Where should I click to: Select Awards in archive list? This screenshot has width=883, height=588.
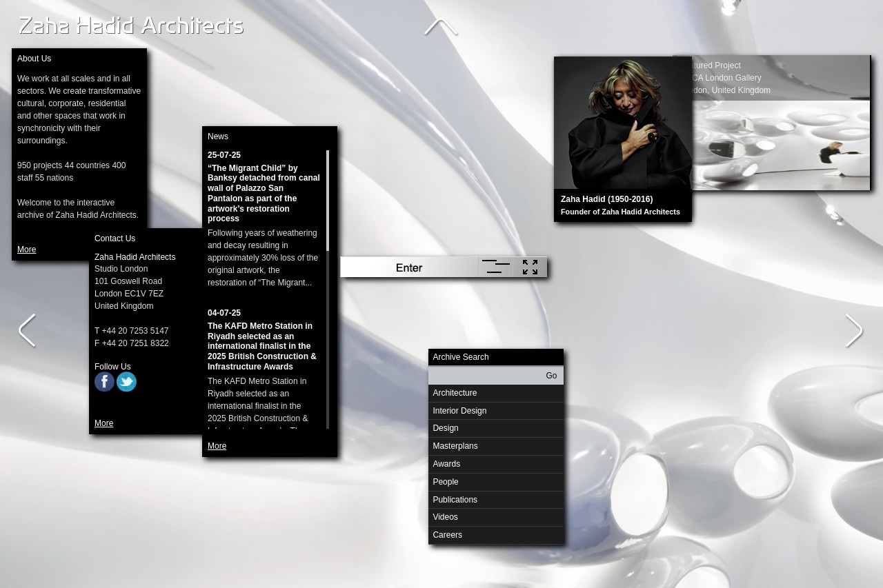coord(496,464)
